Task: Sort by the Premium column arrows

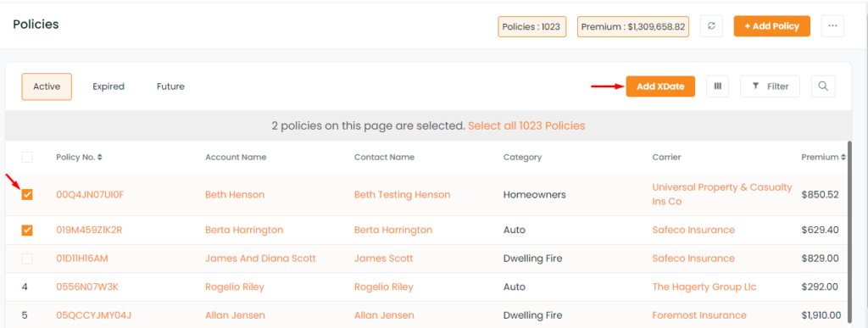Action: (x=843, y=157)
